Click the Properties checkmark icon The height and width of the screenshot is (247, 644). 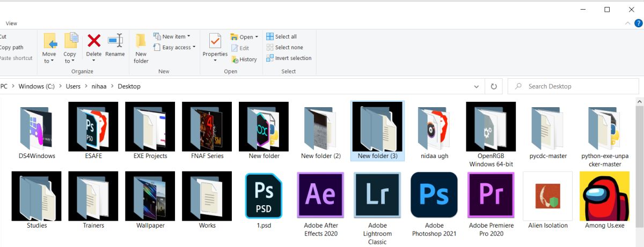215,41
